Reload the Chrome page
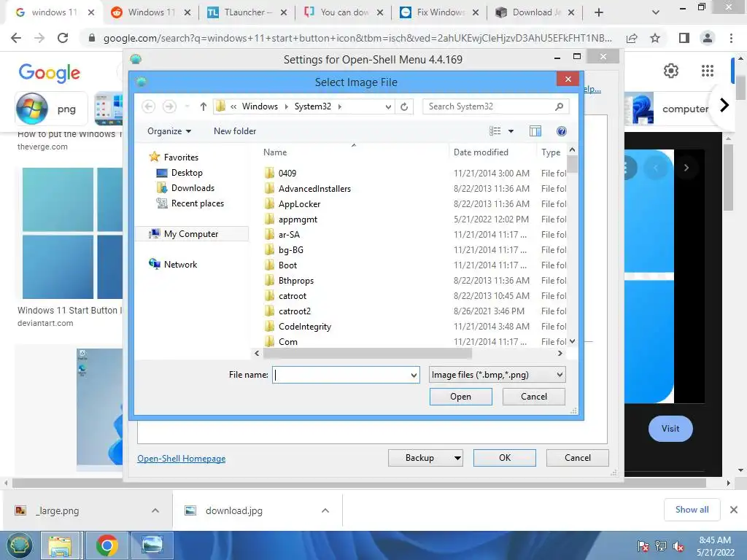Viewport: 747px width, 560px height. coord(63,38)
